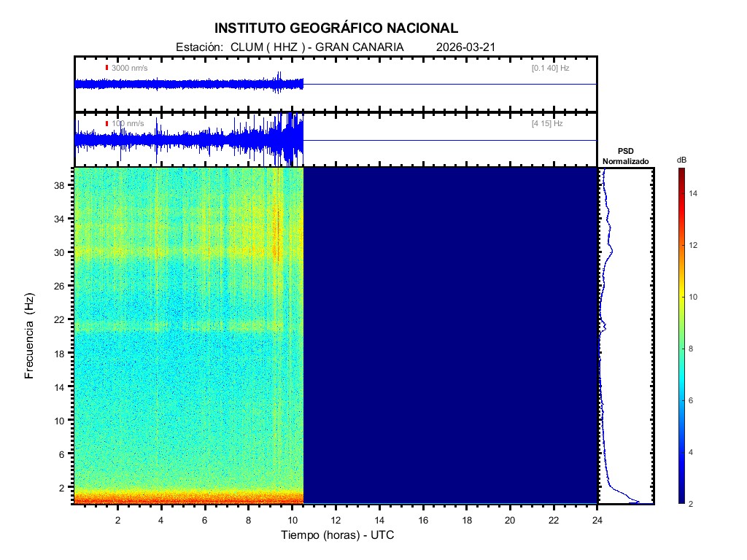Image resolution: width=747 pixels, height=560 pixels.
Task: Click the PSD curve peak near 0 Hz
Action: click(638, 502)
